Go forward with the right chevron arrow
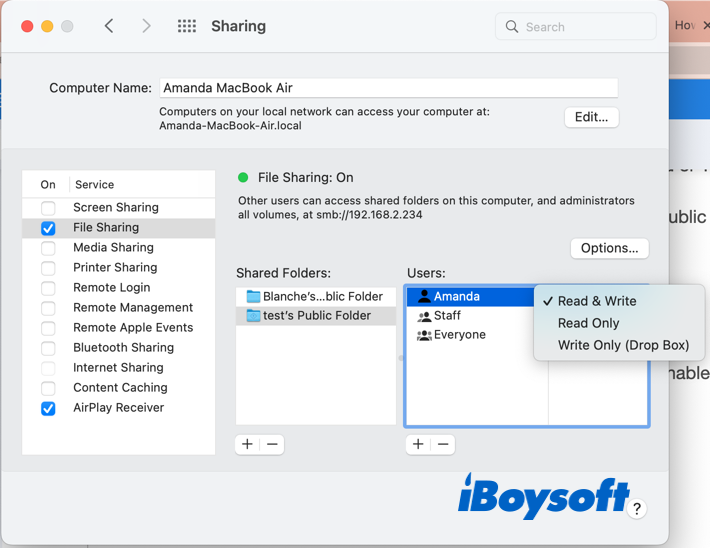Viewport: 710px width, 548px height. pyautogui.click(x=146, y=26)
